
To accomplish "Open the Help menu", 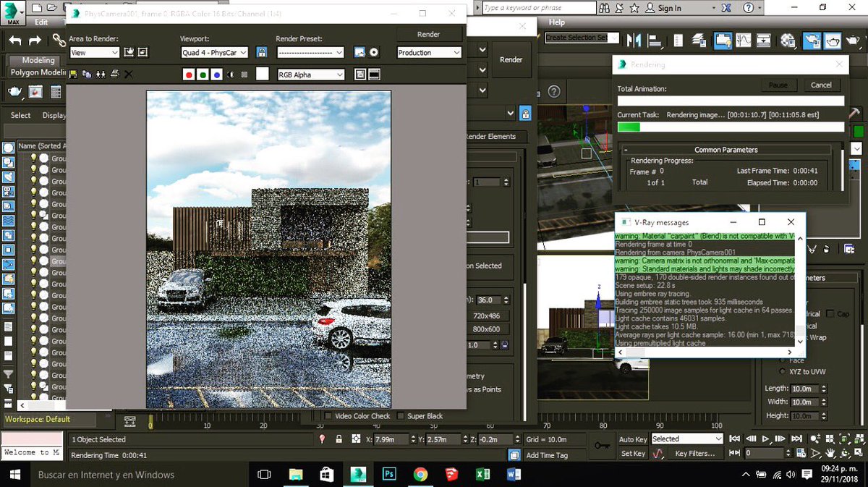I will pyautogui.click(x=557, y=22).
